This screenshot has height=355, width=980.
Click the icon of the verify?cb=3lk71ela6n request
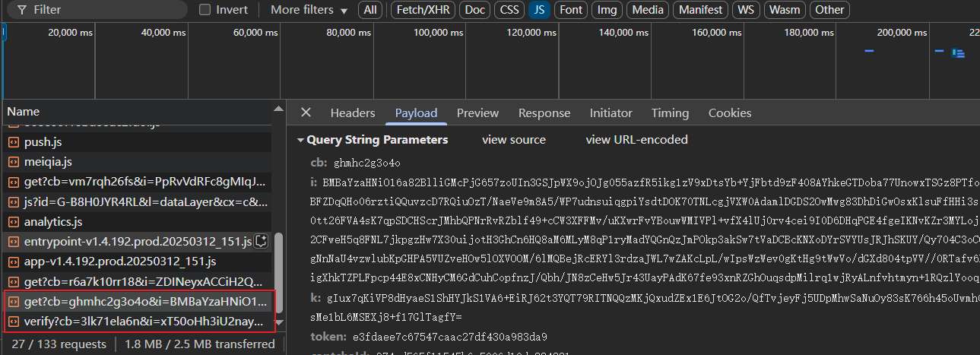[14, 322]
